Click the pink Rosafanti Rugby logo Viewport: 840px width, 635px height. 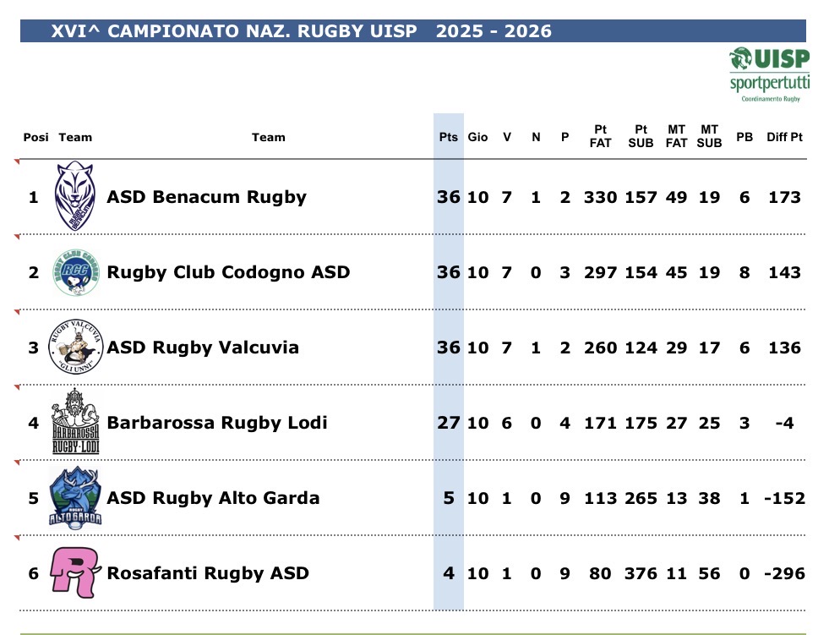tap(75, 572)
